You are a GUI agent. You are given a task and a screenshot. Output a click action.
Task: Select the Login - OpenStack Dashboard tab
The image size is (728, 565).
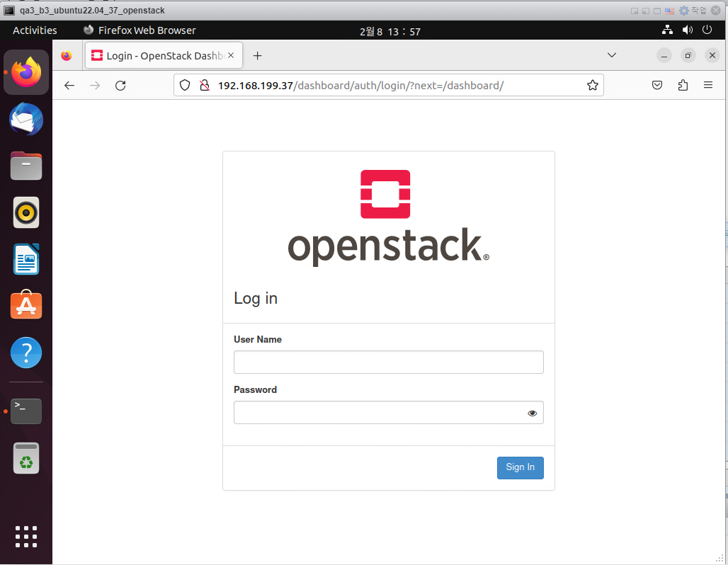point(164,56)
